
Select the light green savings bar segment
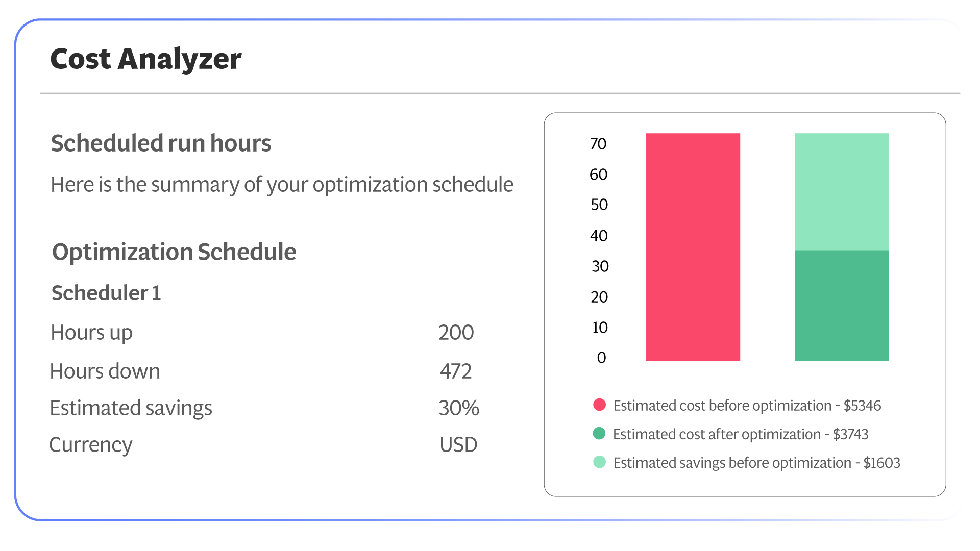point(842,191)
